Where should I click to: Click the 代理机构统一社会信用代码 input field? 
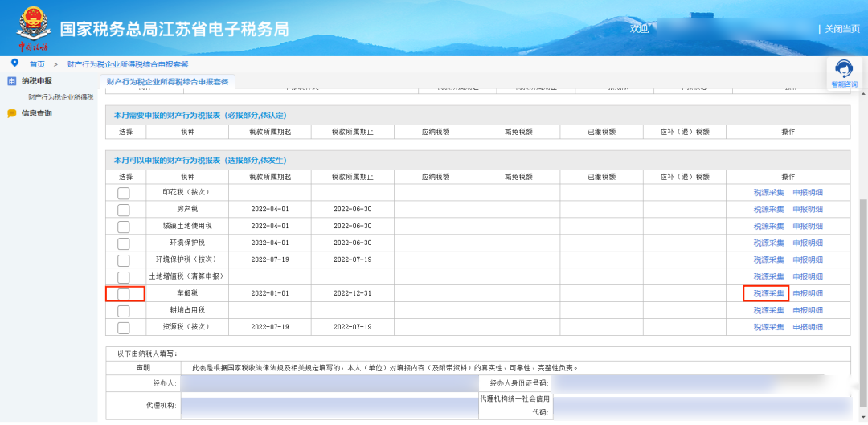click(x=701, y=406)
